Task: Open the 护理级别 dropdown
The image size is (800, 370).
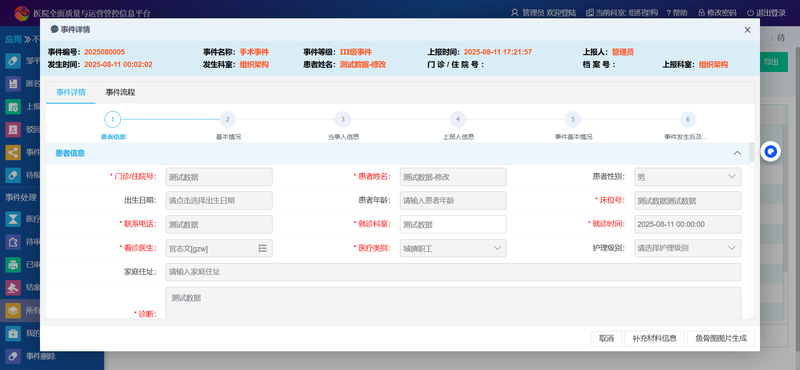Action: 688,249
